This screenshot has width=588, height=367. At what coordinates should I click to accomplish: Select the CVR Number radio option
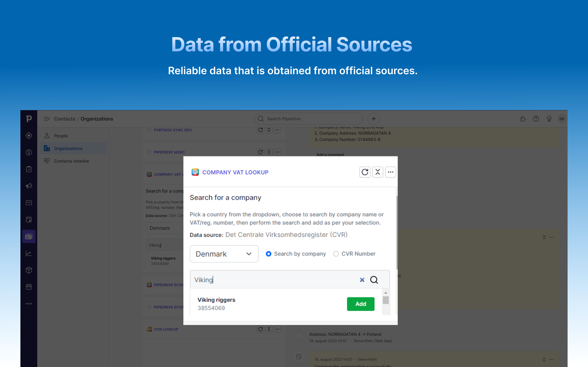[336, 254]
